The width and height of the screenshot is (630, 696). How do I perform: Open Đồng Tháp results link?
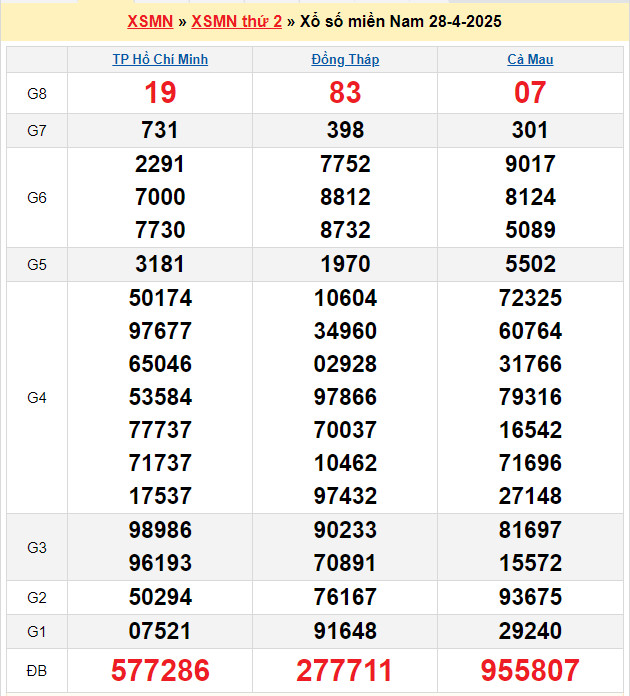pos(345,59)
